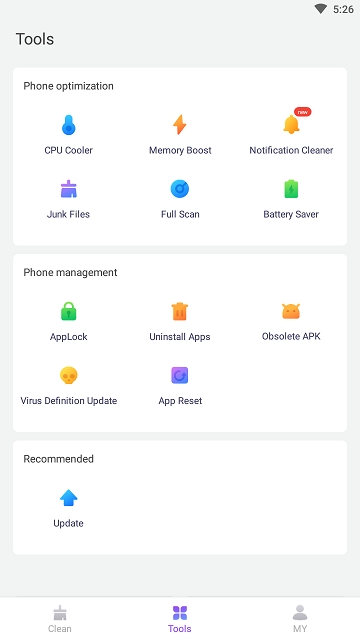Tap Uninstall Apps trash can icon

[x=180, y=311]
